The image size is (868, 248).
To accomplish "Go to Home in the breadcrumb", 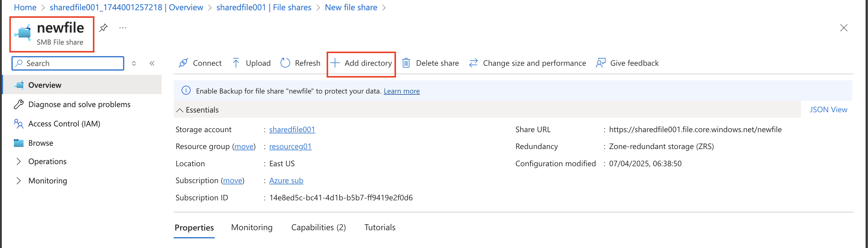I will coord(25,8).
